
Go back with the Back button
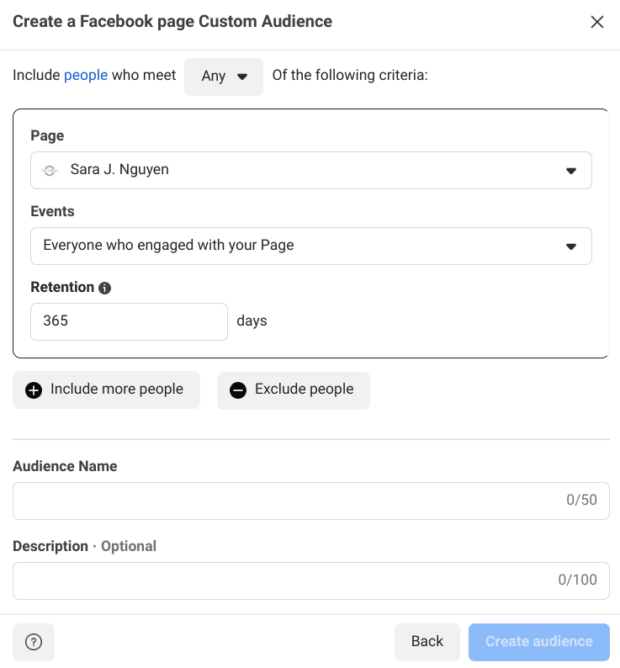coord(427,642)
